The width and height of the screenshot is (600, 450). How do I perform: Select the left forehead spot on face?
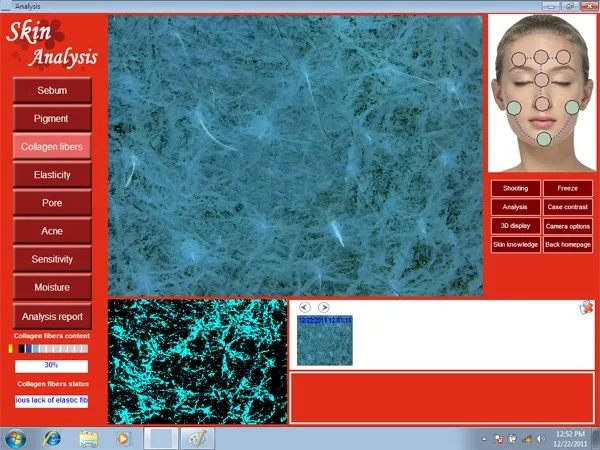pos(518,59)
